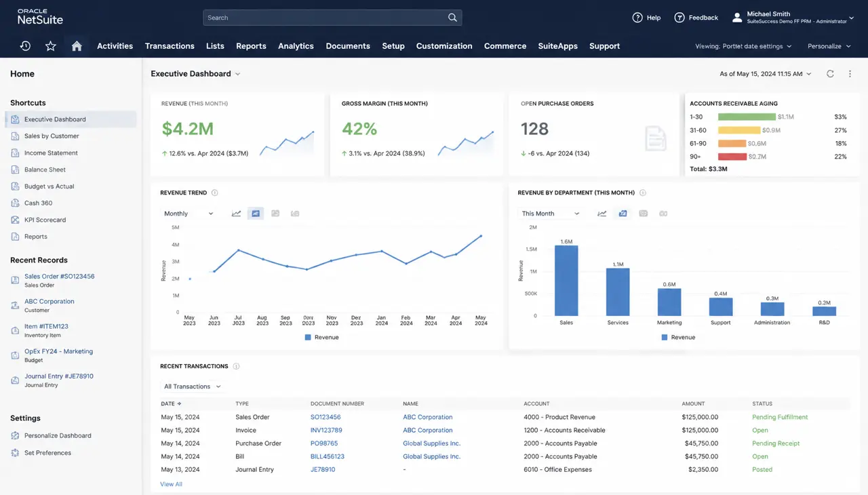Click in the Search field
The image size is (868, 495).
pos(332,18)
